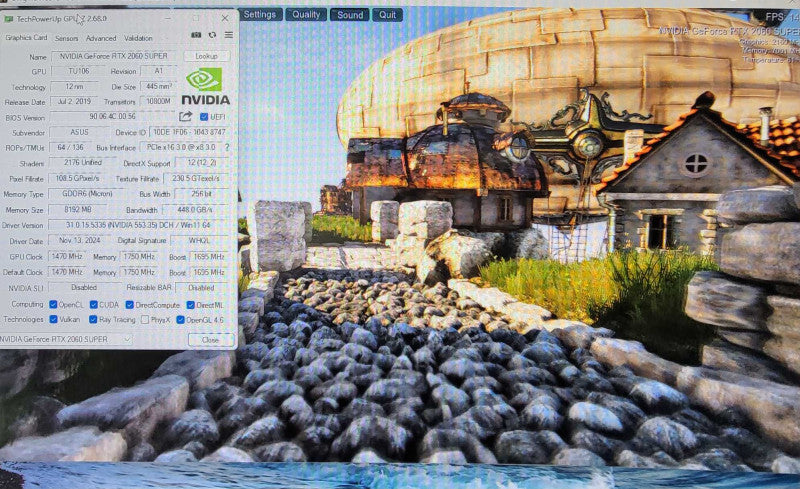Click the Bus Interface question mark

227,147
